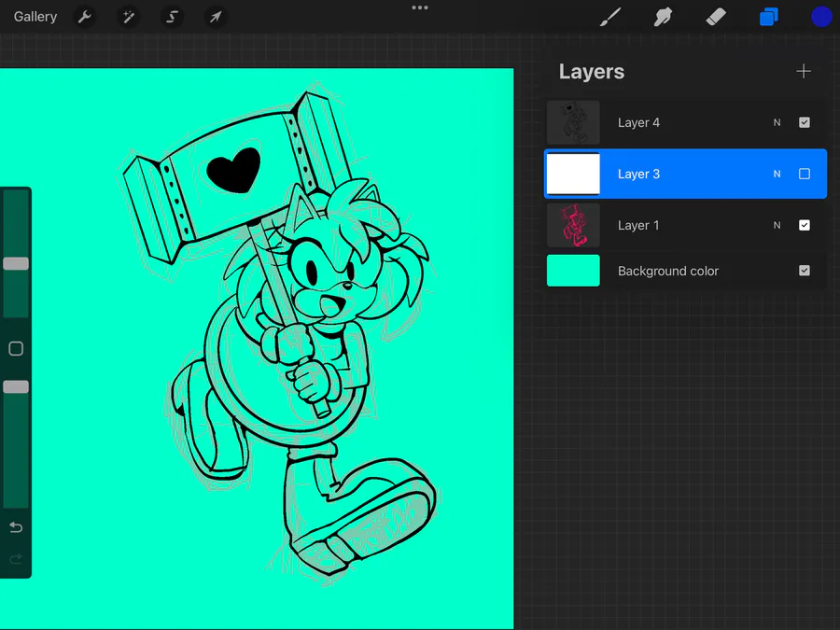Screen dimensions: 840x630
Task: Return to the Gallery
Action: [35, 17]
